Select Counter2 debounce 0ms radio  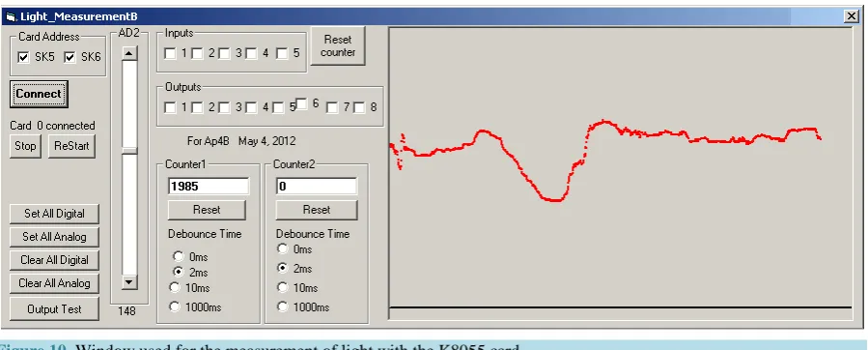point(283,248)
